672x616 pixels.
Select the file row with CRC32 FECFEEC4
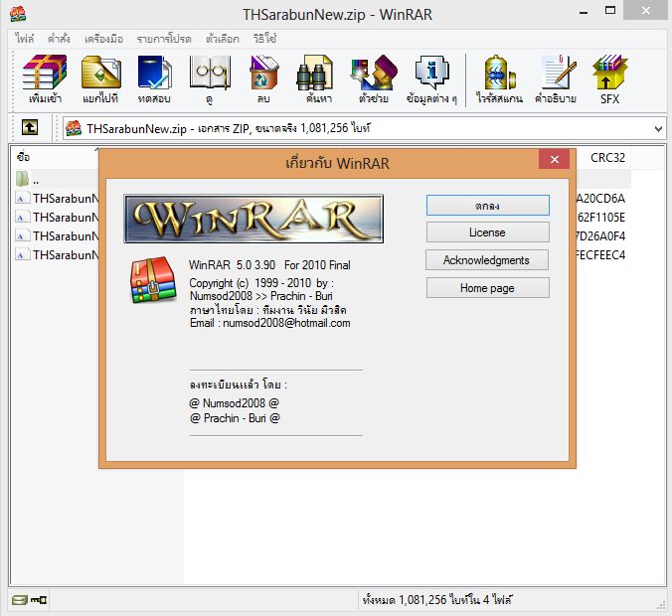coord(320,255)
